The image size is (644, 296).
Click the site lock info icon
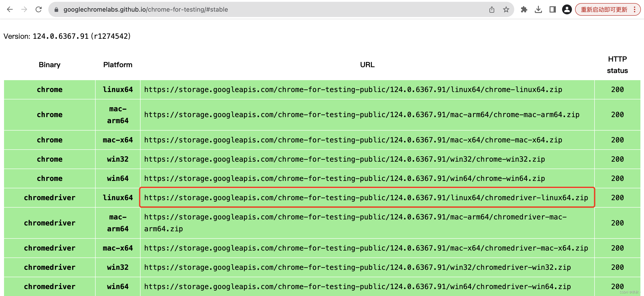click(x=56, y=9)
